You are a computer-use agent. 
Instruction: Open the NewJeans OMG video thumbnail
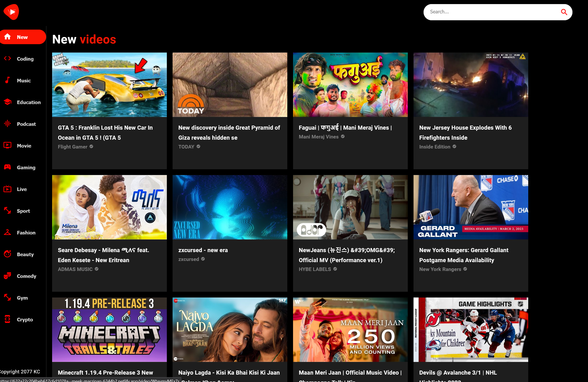(350, 207)
